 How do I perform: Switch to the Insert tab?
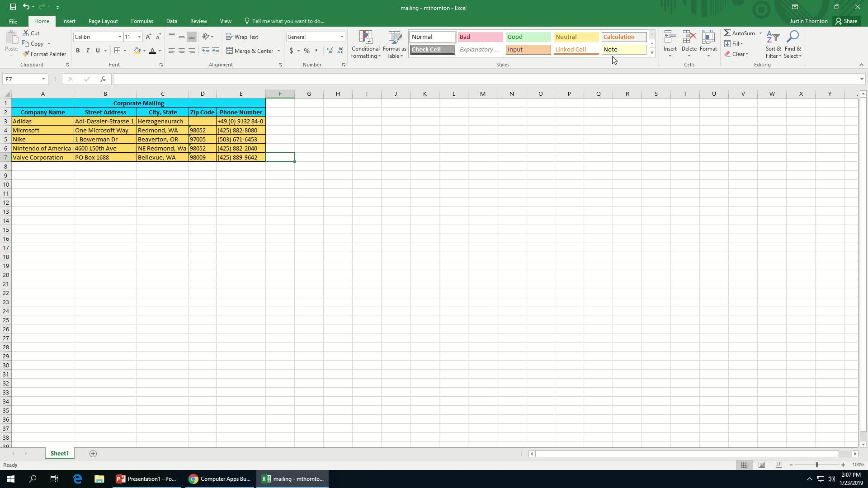(69, 21)
